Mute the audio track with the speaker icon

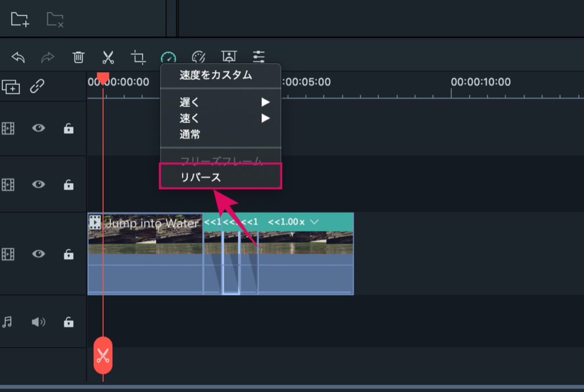[38, 322]
